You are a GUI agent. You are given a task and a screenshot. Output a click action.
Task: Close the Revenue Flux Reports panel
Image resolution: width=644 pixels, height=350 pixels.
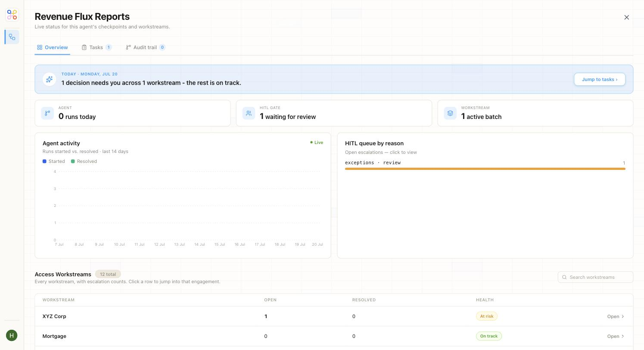click(626, 17)
